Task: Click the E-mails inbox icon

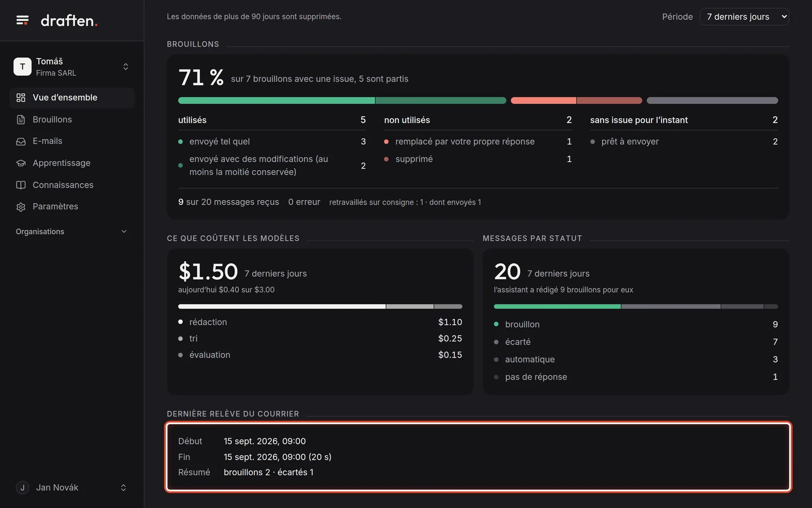Action: coord(21,141)
